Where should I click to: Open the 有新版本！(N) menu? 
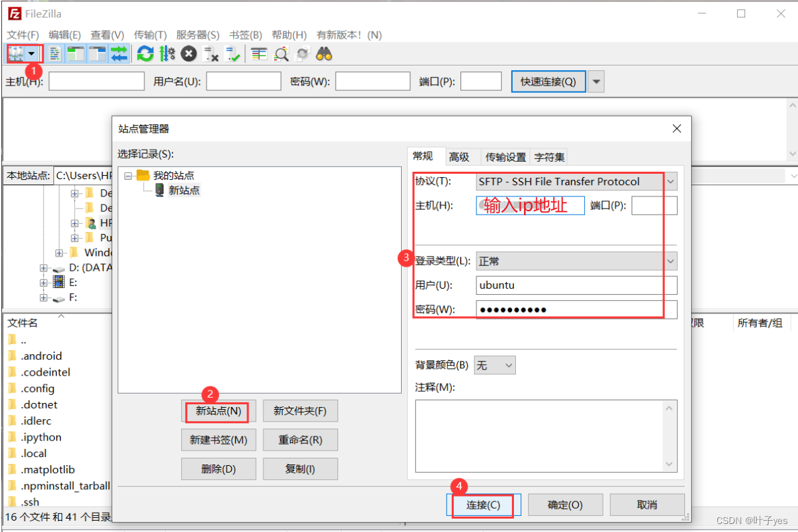[349, 35]
